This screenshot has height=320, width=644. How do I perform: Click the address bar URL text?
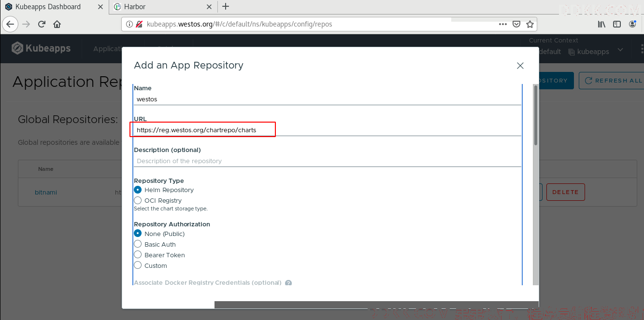click(239, 24)
